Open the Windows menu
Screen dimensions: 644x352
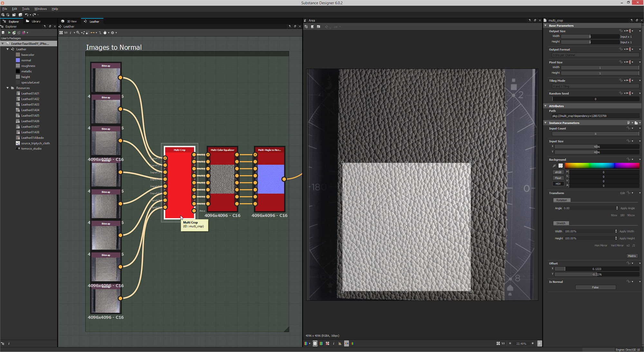40,9
